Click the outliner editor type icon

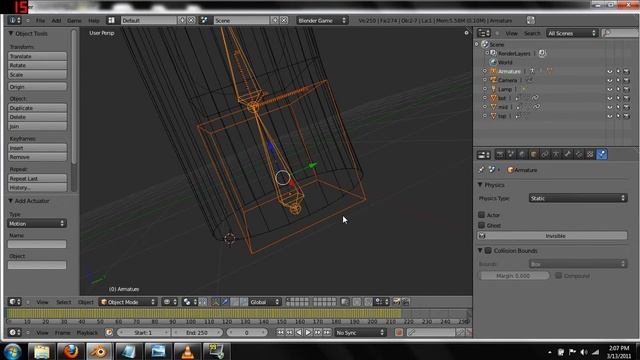pos(484,33)
